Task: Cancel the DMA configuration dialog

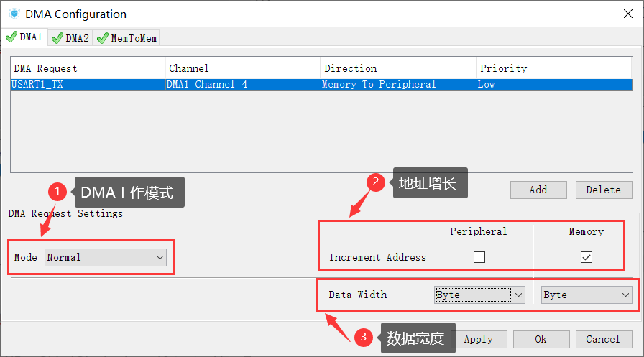Action: pyautogui.click(x=604, y=339)
